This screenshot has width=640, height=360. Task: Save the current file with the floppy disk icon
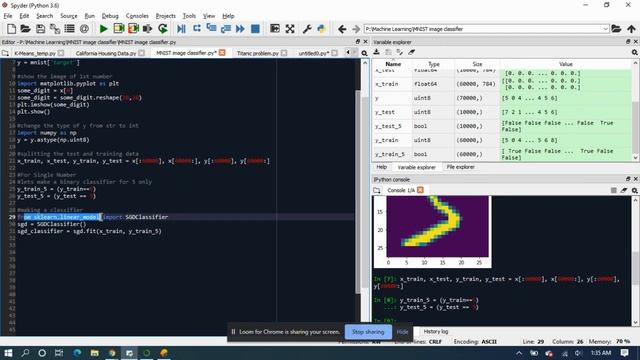pos(40,29)
